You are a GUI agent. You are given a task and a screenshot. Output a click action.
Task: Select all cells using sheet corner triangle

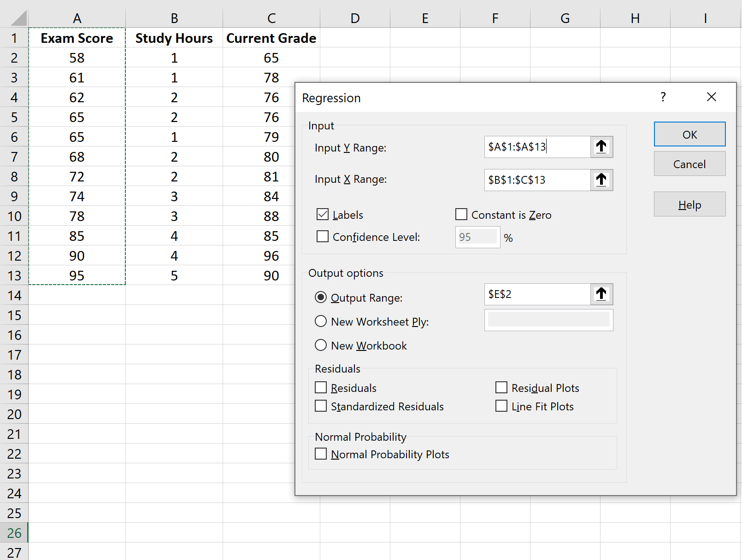click(x=14, y=17)
